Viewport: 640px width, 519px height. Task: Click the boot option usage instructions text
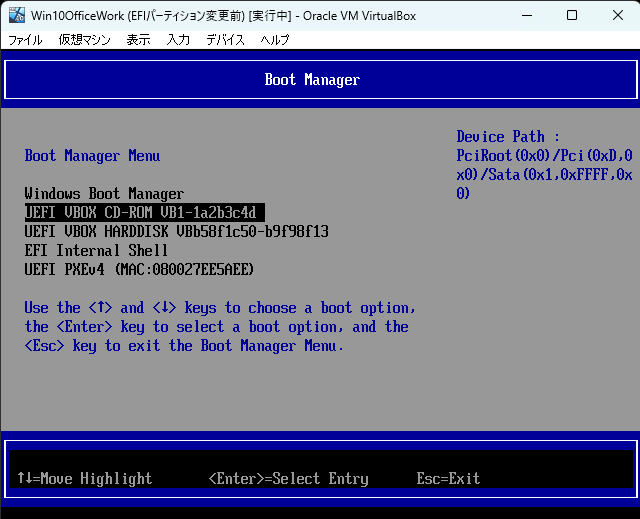[220, 327]
